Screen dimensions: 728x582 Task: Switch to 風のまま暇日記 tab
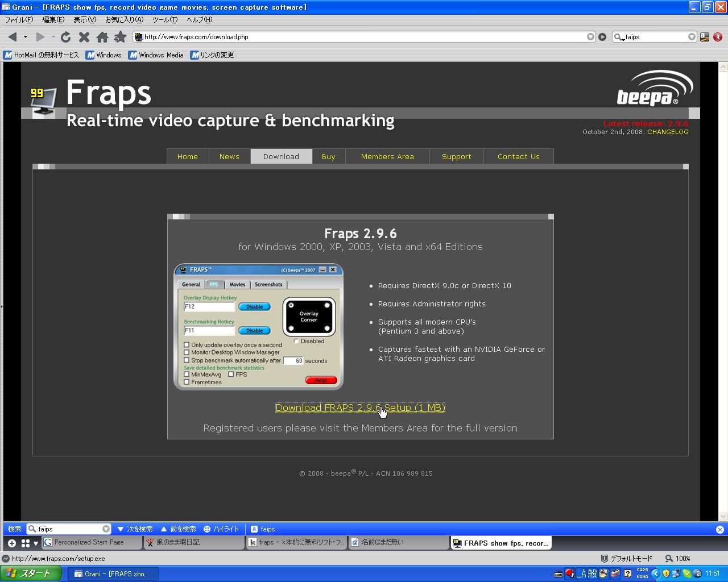point(193,543)
